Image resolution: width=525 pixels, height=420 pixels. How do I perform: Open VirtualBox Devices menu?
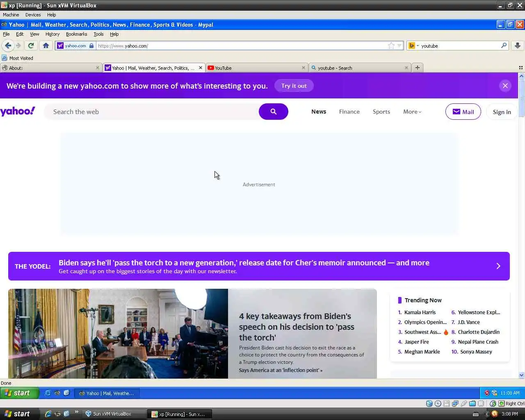[33, 15]
